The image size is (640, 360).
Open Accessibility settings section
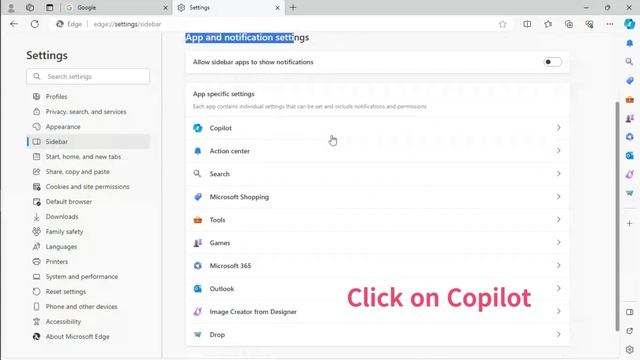(88, 322)
